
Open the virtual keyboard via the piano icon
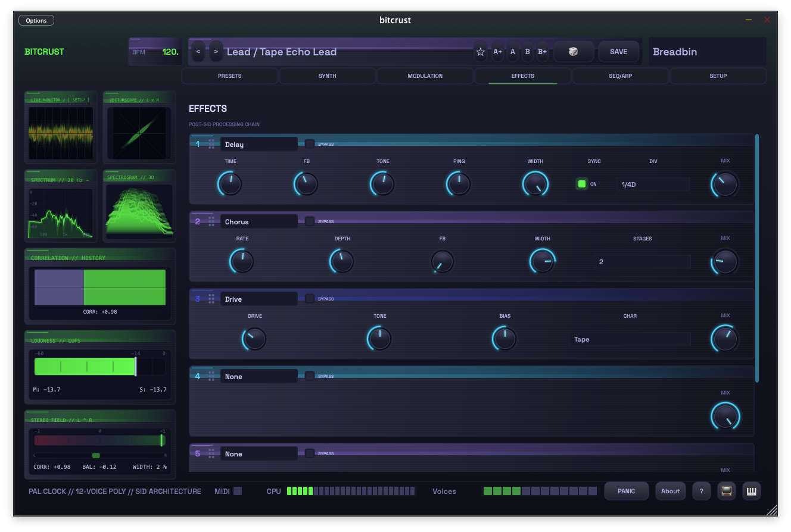point(751,491)
